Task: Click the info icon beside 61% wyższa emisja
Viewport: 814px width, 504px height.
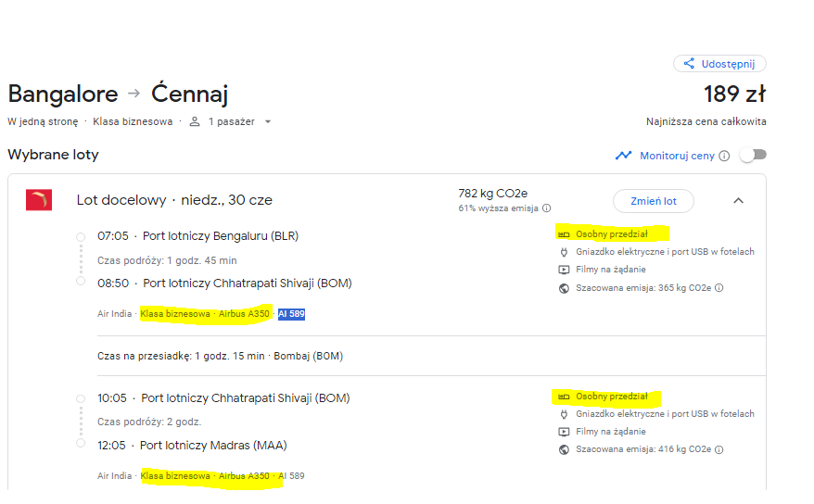Action: point(547,208)
